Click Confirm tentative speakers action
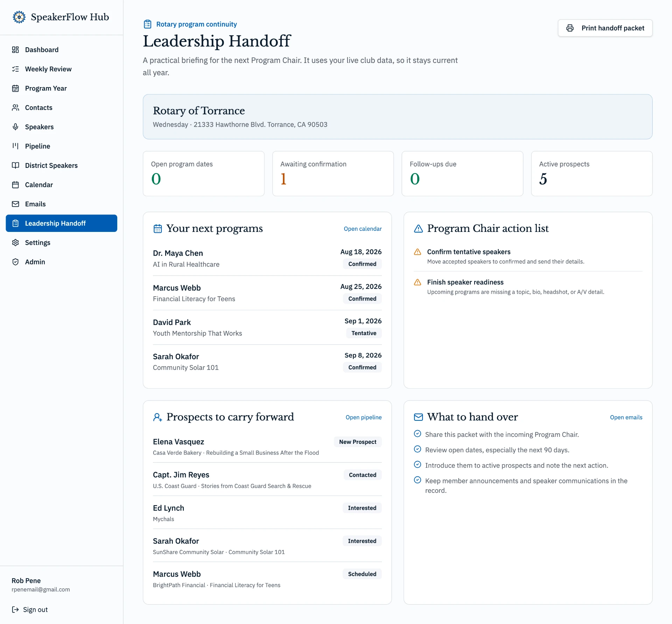The width and height of the screenshot is (672, 624). coord(528,256)
